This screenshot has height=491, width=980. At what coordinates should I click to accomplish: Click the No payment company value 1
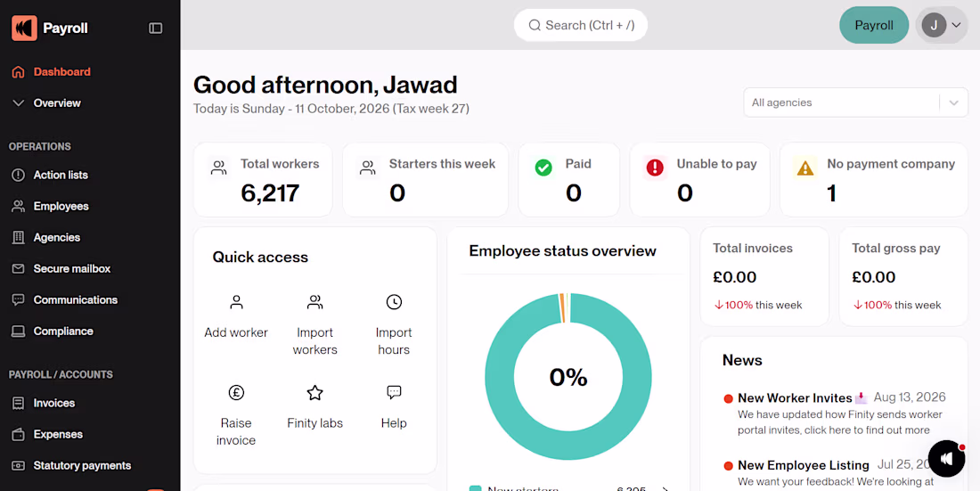point(832,193)
